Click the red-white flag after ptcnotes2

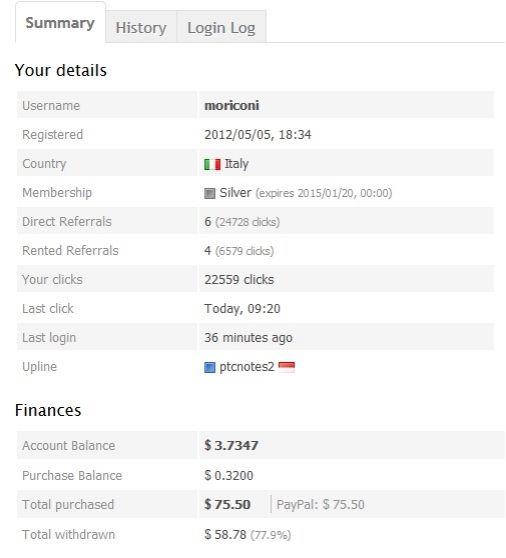(x=286, y=367)
